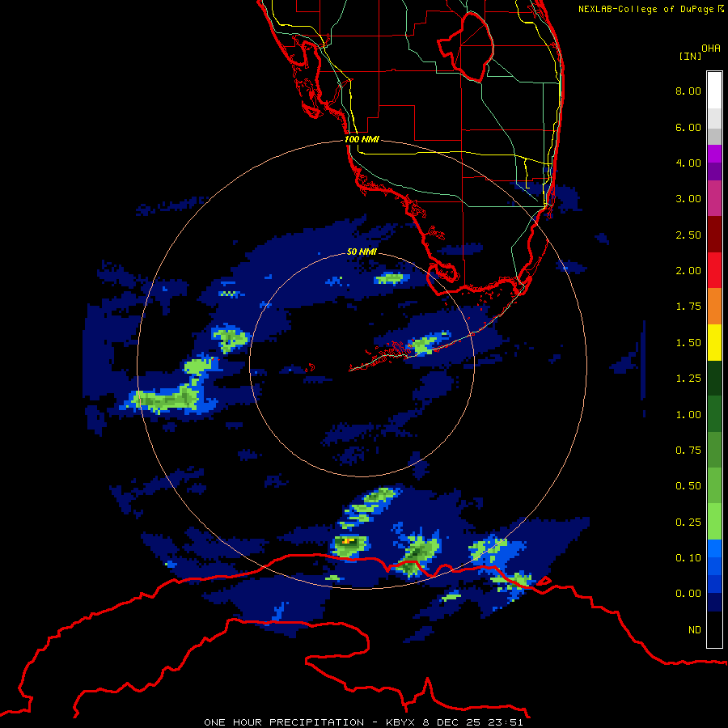This screenshot has height=728, width=728.
Task: Select the 0.10 legend value
Action: click(688, 558)
